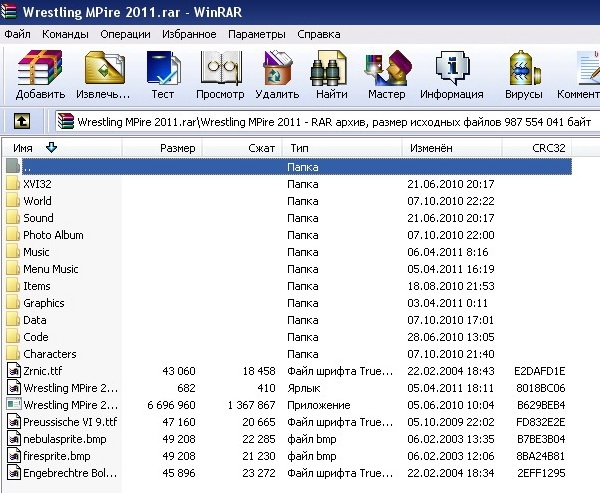Run the Тест archive test tool
Viewport: 600px width, 493px height.
164,68
